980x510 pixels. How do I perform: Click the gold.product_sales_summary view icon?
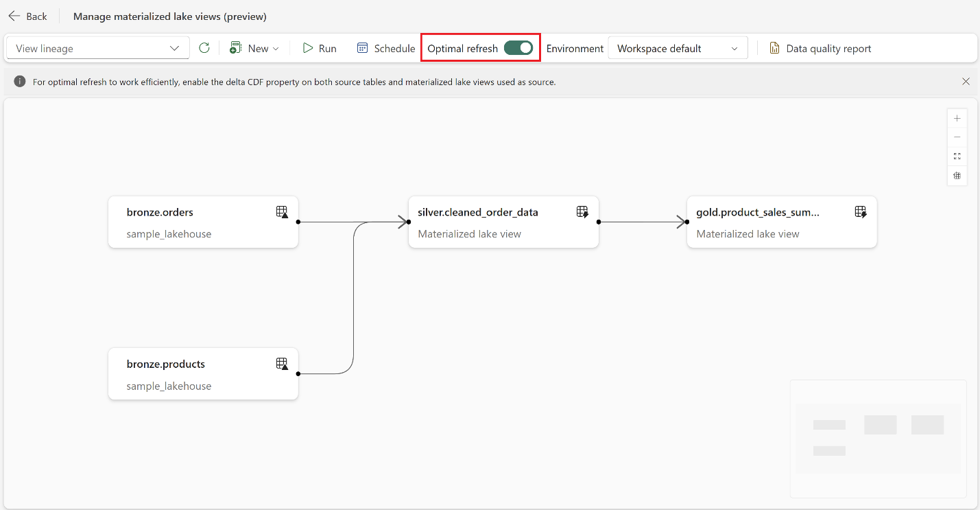pos(861,212)
